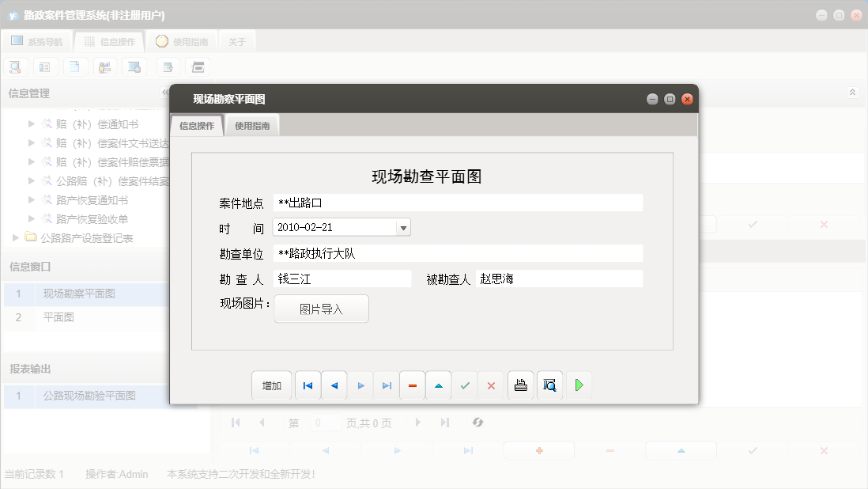The height and width of the screenshot is (489, 868).
Task: Open the print icon in the dialog toolbar
Action: pyautogui.click(x=521, y=385)
